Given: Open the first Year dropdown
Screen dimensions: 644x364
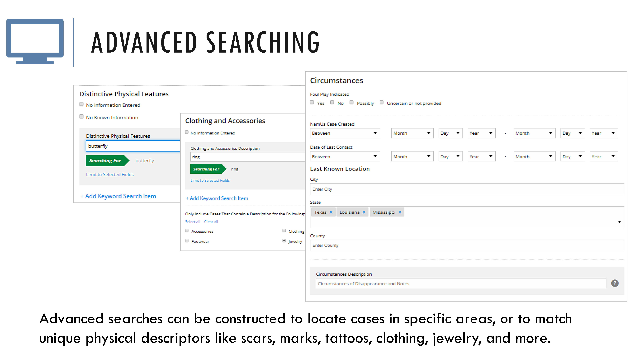Looking at the screenshot, I should (481, 133).
